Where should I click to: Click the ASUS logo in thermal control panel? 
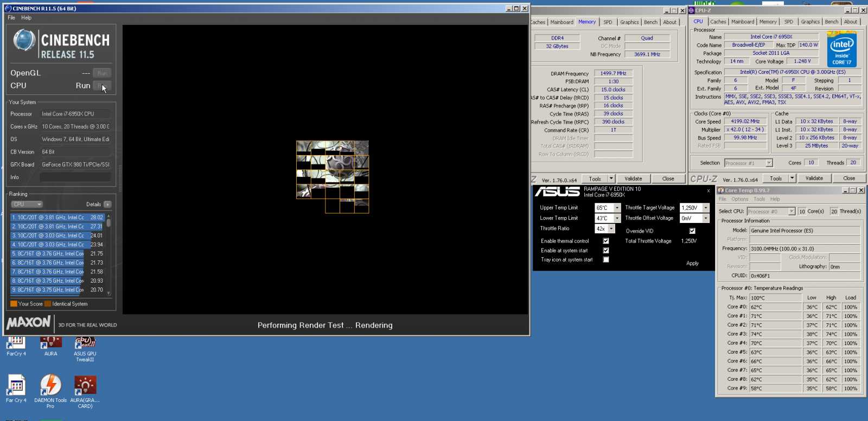tap(557, 192)
